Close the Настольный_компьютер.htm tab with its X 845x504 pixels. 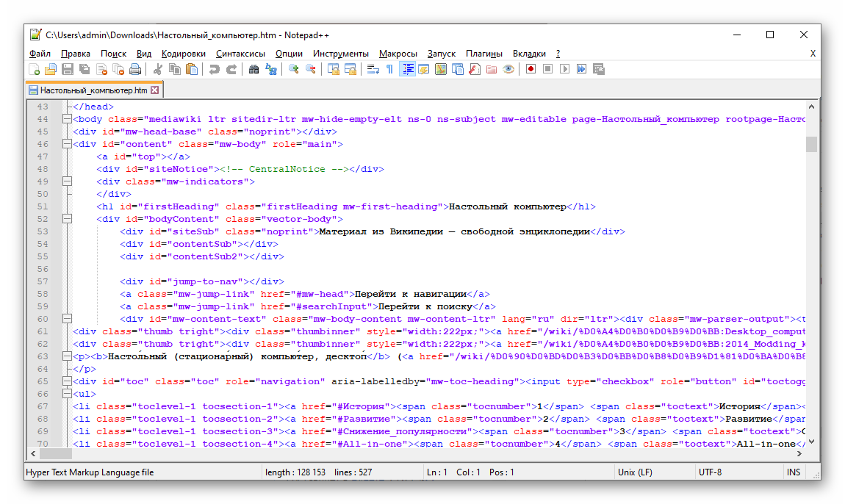(x=154, y=90)
